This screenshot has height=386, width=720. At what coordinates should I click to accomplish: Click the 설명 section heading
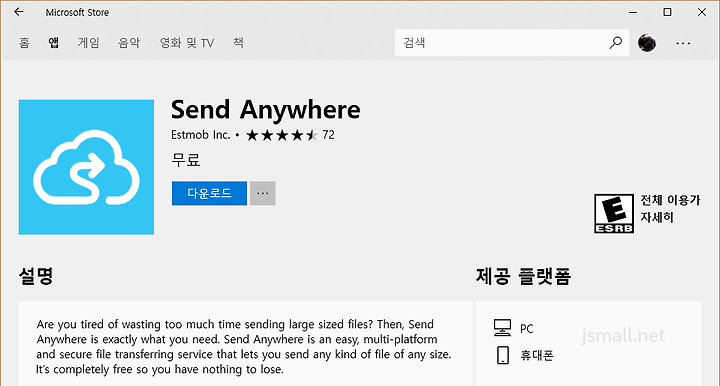pyautogui.click(x=36, y=276)
